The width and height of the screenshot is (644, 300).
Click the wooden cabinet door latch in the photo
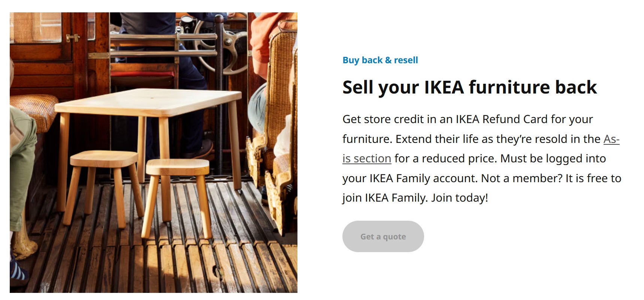click(x=73, y=38)
